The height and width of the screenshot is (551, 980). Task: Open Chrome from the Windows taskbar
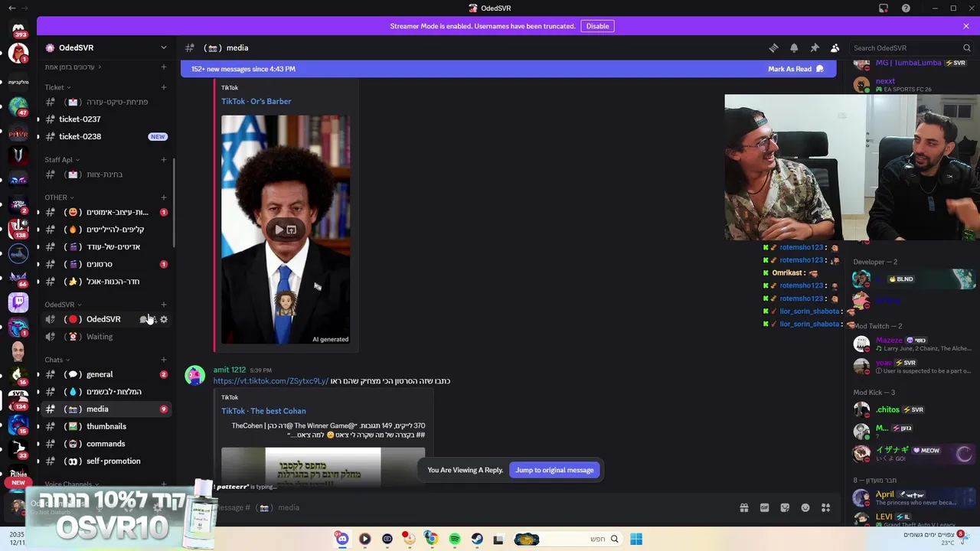coord(432,539)
